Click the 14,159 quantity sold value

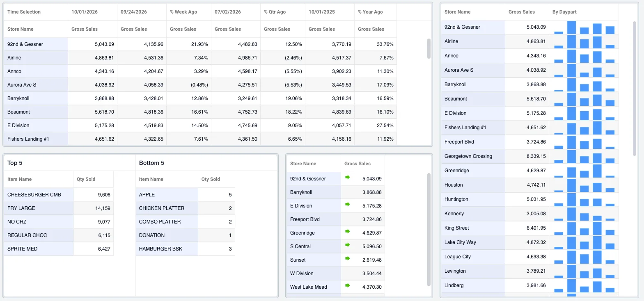click(x=103, y=208)
